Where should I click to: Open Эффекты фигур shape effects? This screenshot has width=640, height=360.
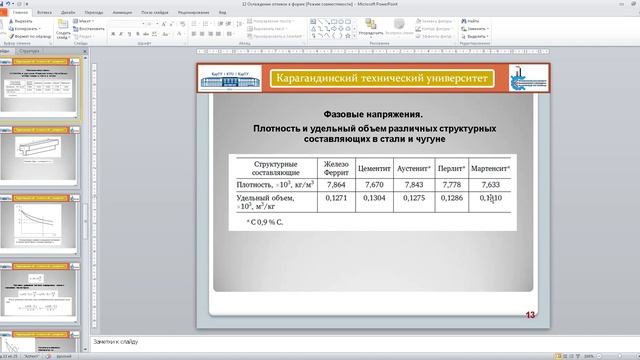click(x=434, y=36)
